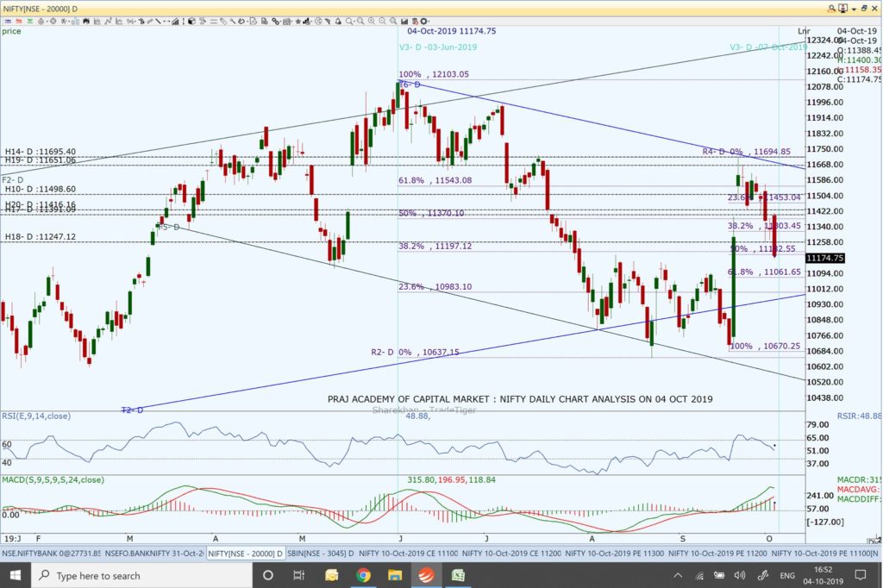Open Excel from the taskbar

point(458,575)
